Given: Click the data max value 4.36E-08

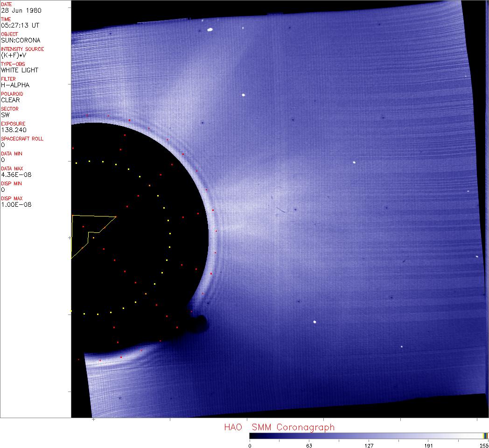Looking at the screenshot, I should [15, 175].
